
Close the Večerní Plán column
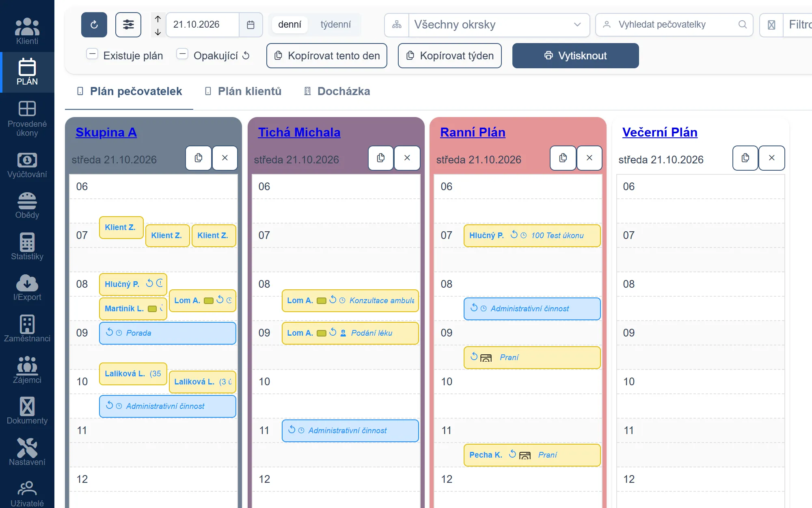[772, 158]
